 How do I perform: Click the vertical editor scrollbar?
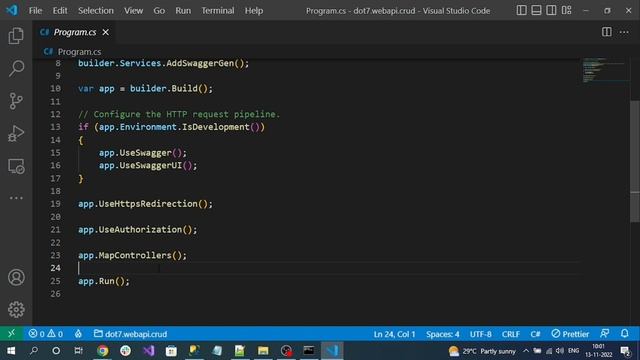[x=635, y=161]
